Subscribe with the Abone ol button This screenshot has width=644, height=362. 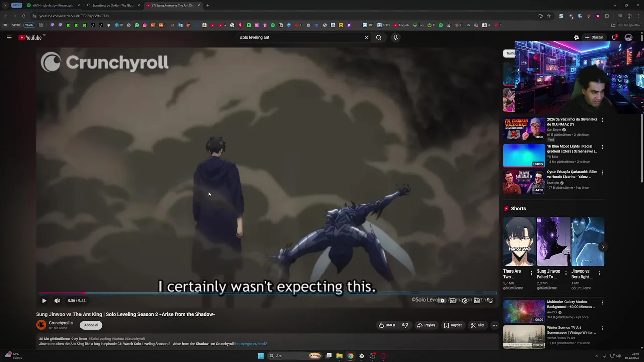click(91, 325)
